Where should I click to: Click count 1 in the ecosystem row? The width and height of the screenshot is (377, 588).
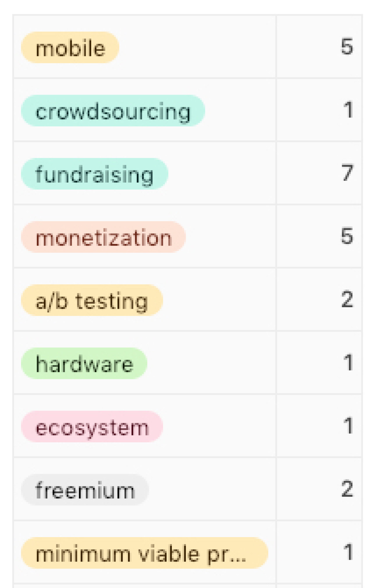pos(348,426)
